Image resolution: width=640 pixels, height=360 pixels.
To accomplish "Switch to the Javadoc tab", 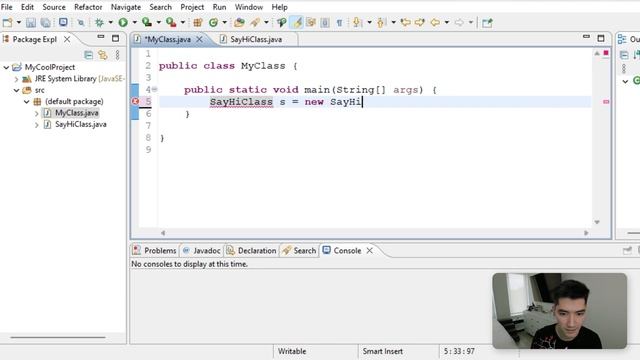I will (x=202, y=251).
